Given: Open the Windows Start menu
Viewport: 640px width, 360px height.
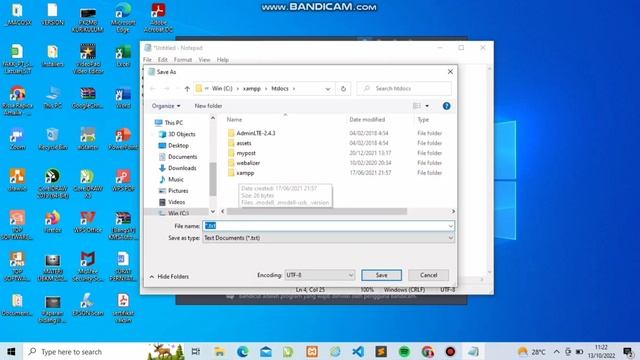Looking at the screenshot, I should pos(11,351).
